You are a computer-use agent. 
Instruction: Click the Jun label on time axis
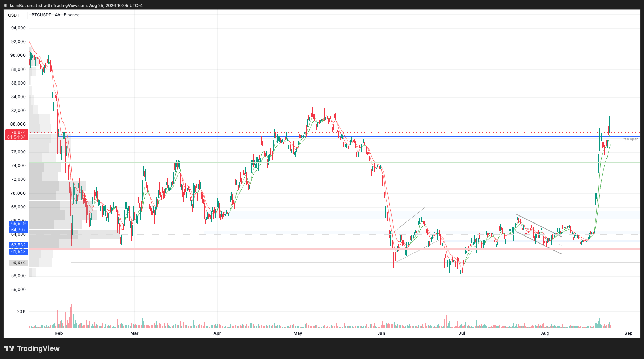click(381, 333)
